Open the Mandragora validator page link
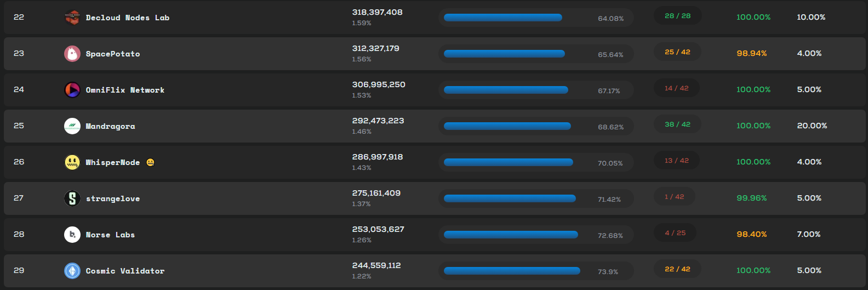This screenshot has width=868, height=290. 110,126
